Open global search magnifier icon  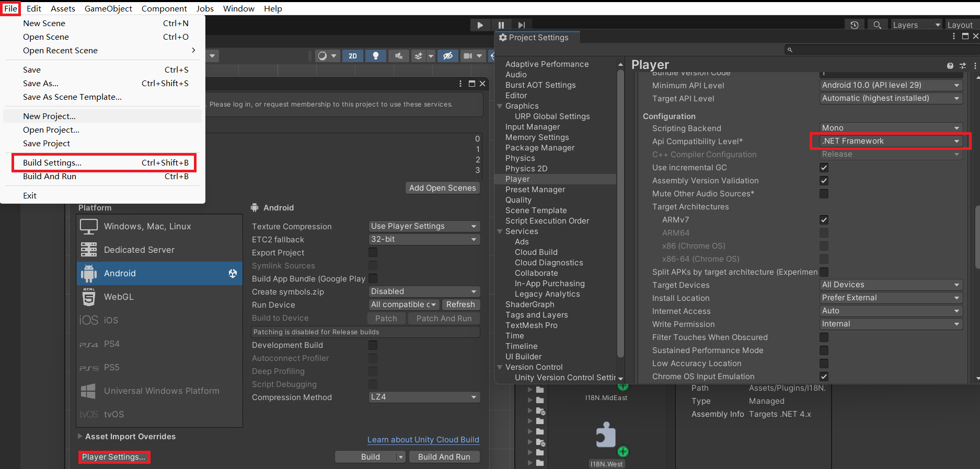(878, 25)
